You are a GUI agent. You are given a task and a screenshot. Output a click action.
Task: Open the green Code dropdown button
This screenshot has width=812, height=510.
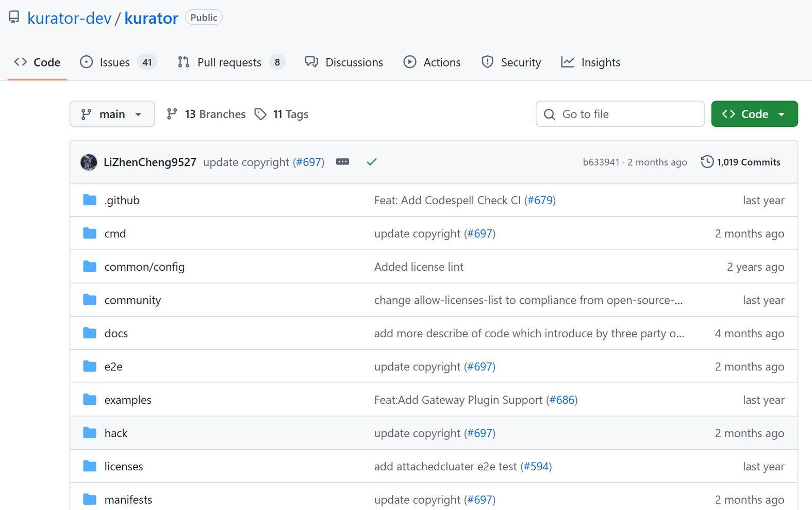(754, 114)
